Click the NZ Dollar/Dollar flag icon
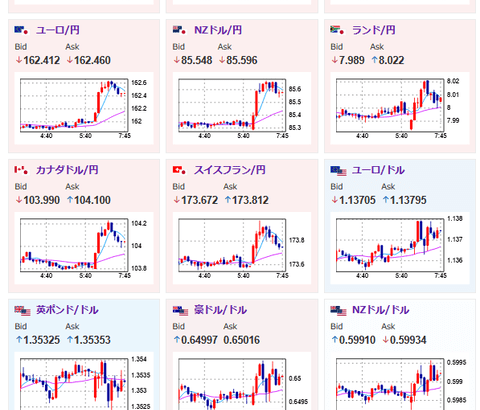The width and height of the screenshot is (480, 410). tap(338, 311)
